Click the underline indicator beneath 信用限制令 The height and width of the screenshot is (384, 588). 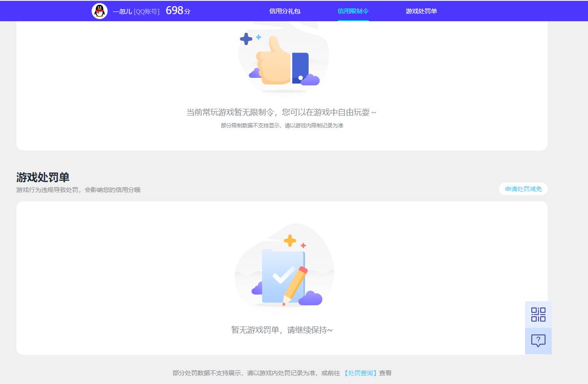353,20
